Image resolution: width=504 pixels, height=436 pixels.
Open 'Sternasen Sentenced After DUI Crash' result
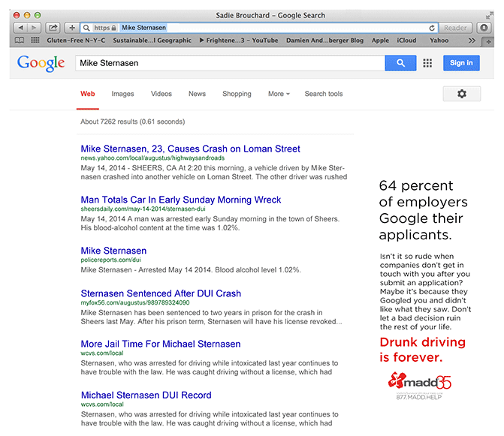tap(161, 293)
